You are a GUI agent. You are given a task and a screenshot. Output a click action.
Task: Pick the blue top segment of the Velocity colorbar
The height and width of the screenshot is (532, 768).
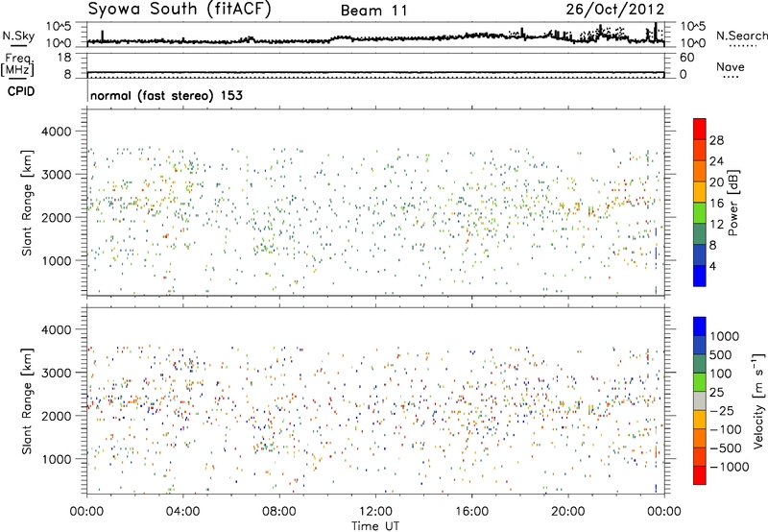[x=700, y=326]
